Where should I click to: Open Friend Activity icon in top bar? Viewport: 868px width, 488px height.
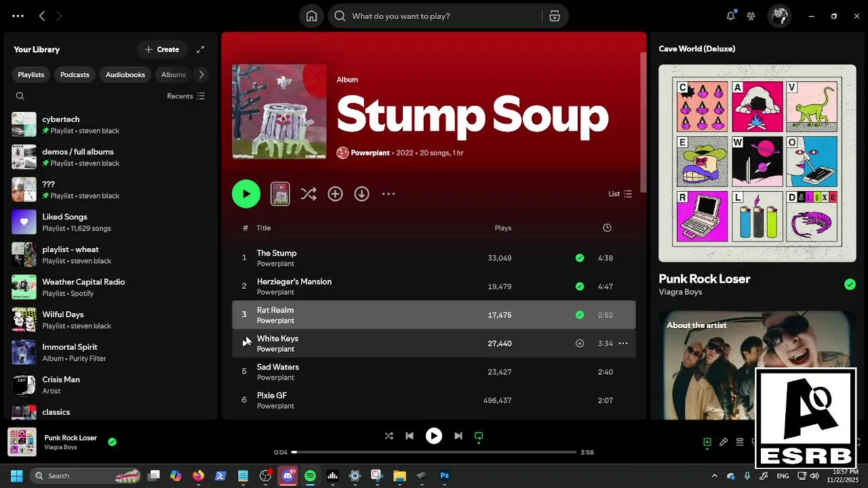coord(751,16)
